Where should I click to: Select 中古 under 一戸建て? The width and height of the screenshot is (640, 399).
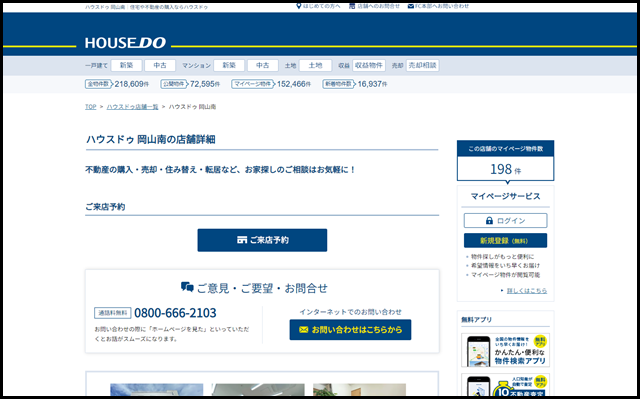coord(160,65)
